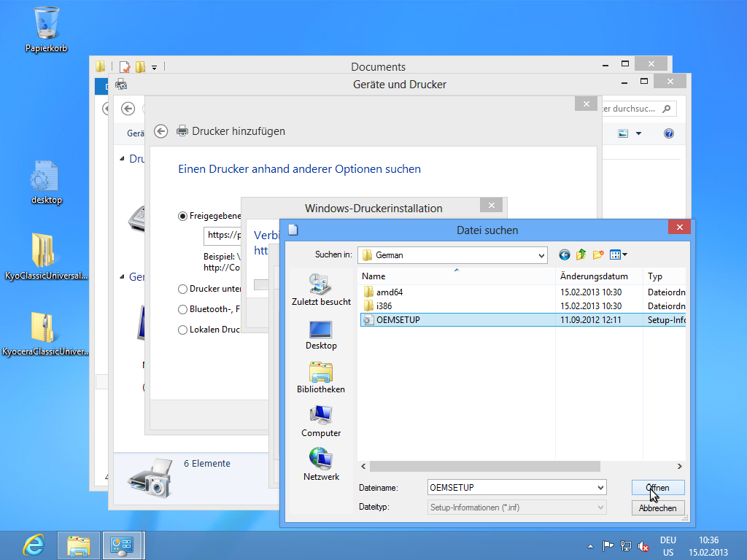This screenshot has width=747, height=560.
Task: Close the Windows-Druckerinstallation dialog
Action: click(x=492, y=205)
